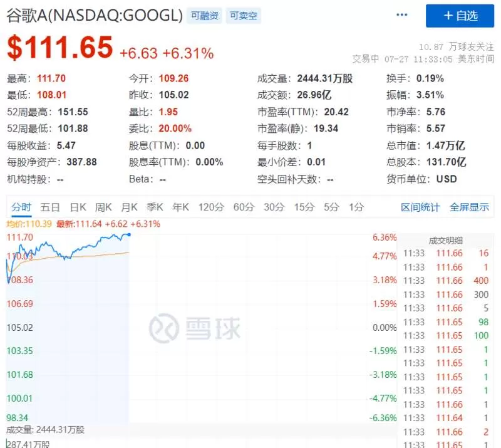Add stock with the 自选 button
This screenshot has width=501, height=448.
click(x=460, y=16)
